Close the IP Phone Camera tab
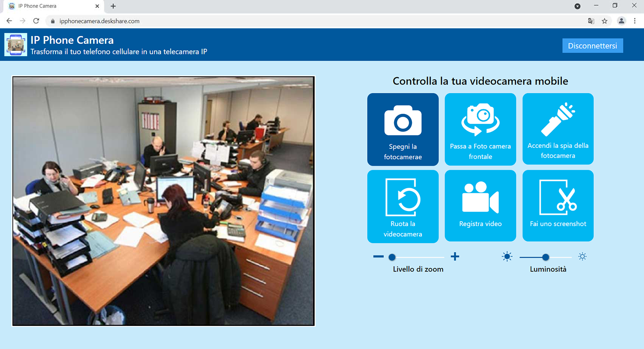Image resolution: width=644 pixels, height=349 pixels. [x=97, y=7]
